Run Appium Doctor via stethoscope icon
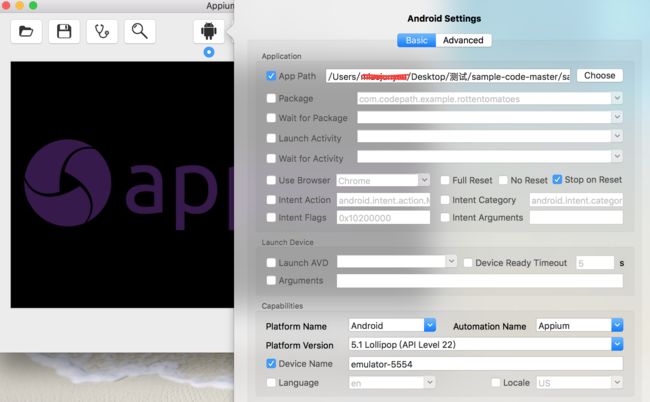 tap(102, 31)
